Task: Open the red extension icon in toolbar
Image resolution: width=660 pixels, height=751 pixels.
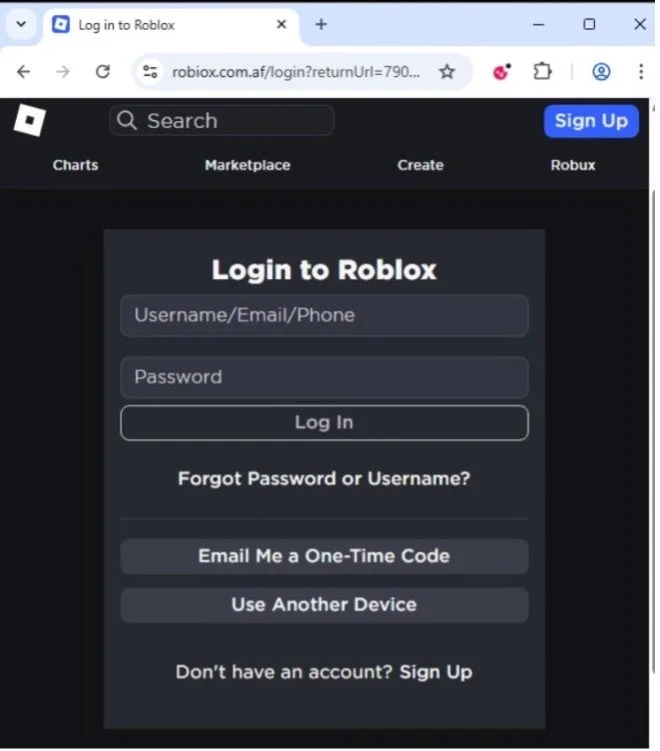Action: click(501, 72)
